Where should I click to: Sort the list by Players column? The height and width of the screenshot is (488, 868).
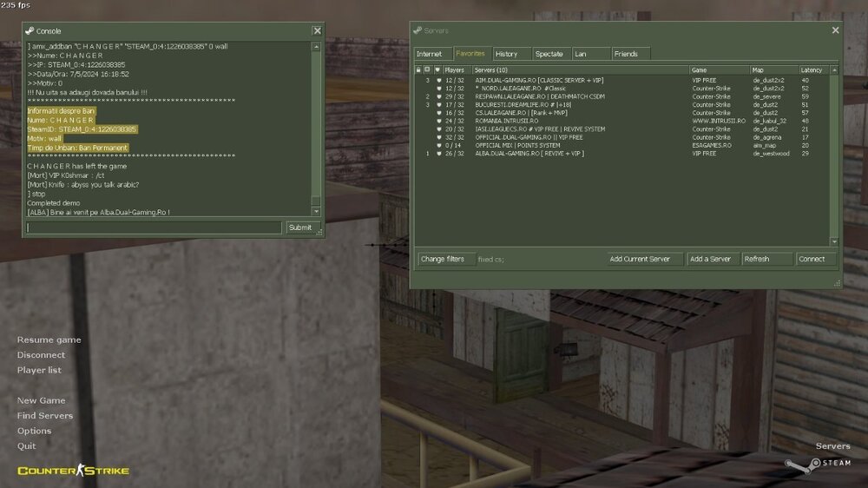(x=457, y=69)
